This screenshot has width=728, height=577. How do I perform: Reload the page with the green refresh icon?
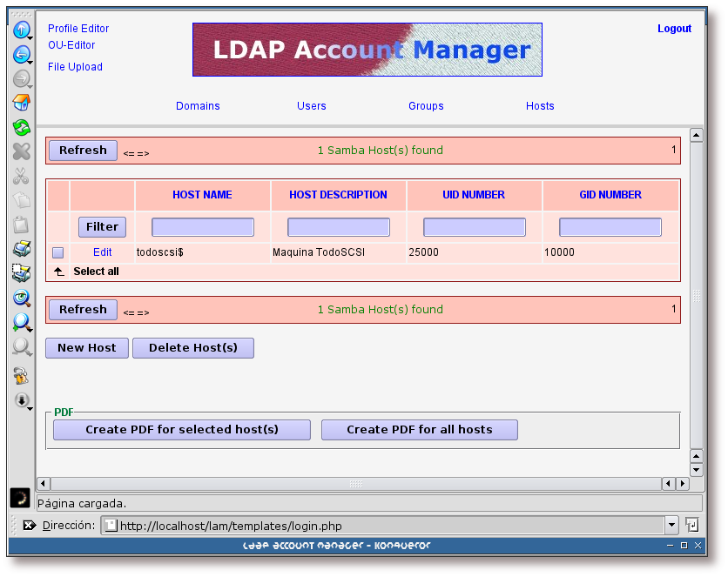click(x=21, y=127)
